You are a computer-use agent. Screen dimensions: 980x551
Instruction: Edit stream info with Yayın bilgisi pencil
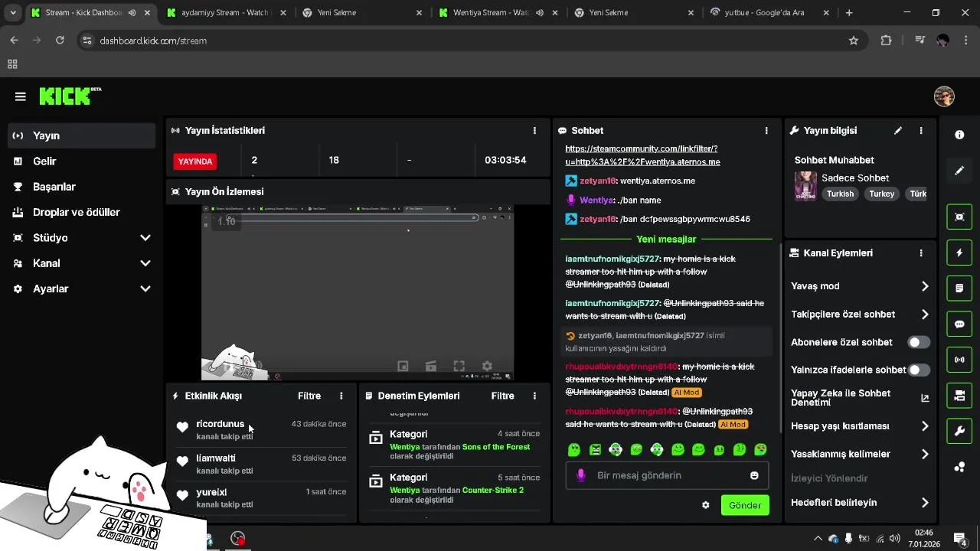pos(898,131)
